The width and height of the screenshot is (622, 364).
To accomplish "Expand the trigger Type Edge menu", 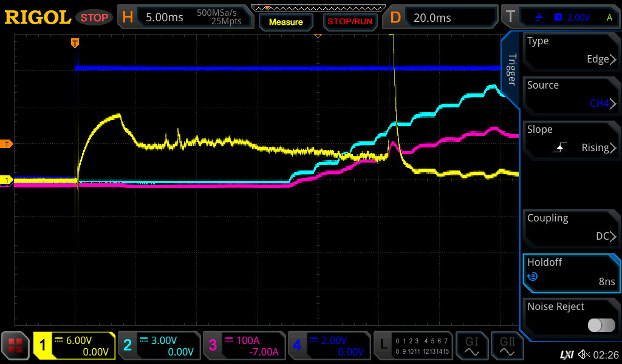I will coord(571,51).
